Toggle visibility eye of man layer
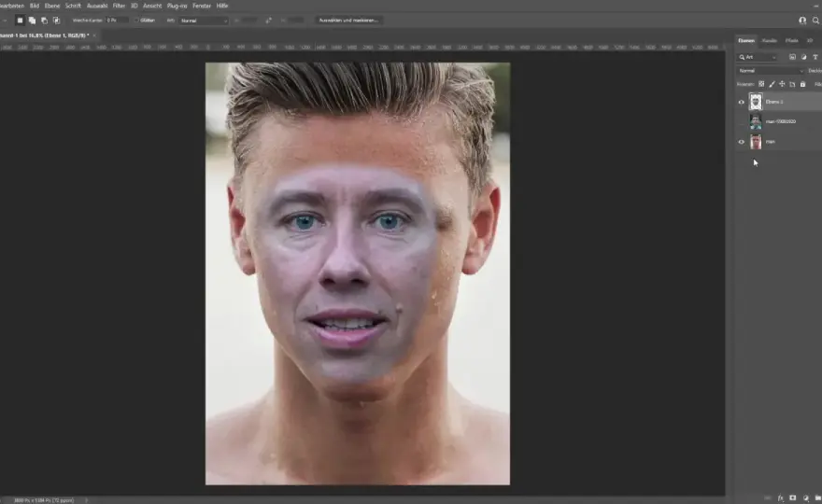The height and width of the screenshot is (504, 822). 742,142
